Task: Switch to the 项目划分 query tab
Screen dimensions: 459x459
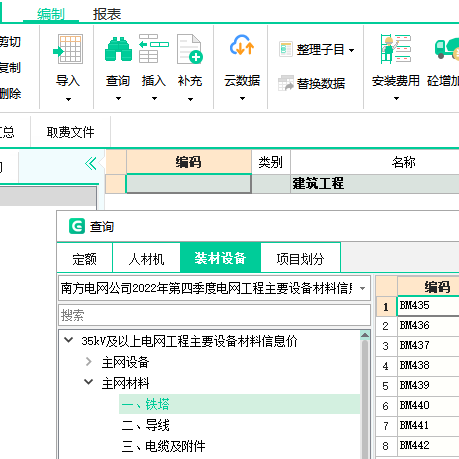Action: (300, 259)
